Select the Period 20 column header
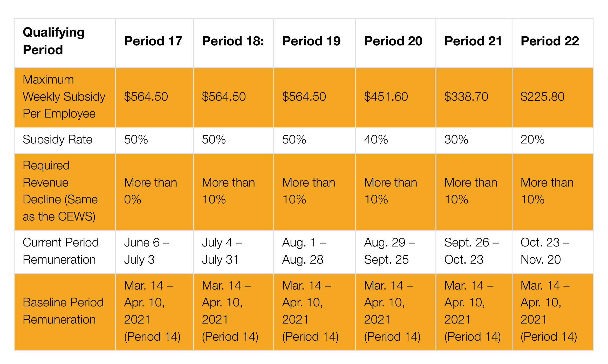The image size is (608, 364). [x=393, y=41]
